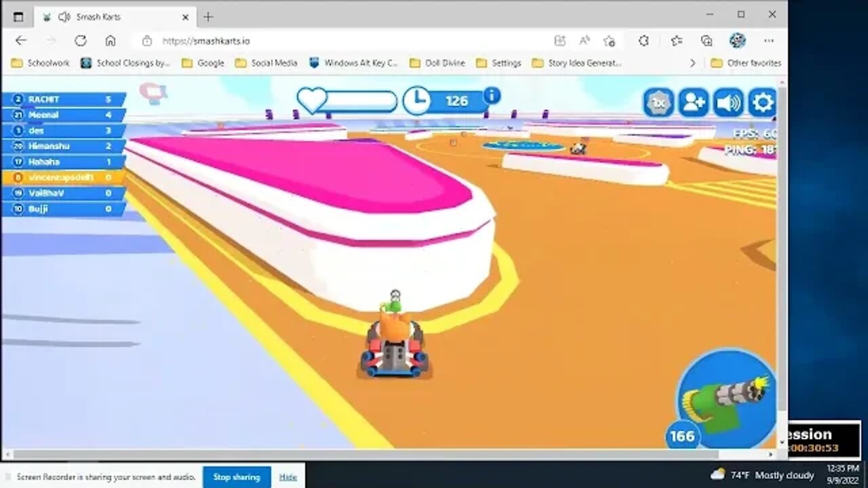Open the Schoolwork bookmarks folder
Screen dimensions: 868x488
click(x=41, y=63)
